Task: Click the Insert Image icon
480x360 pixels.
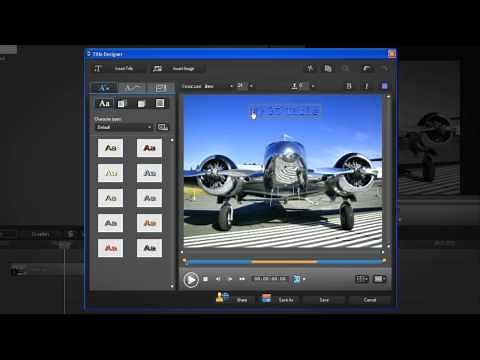Action: (x=157, y=69)
